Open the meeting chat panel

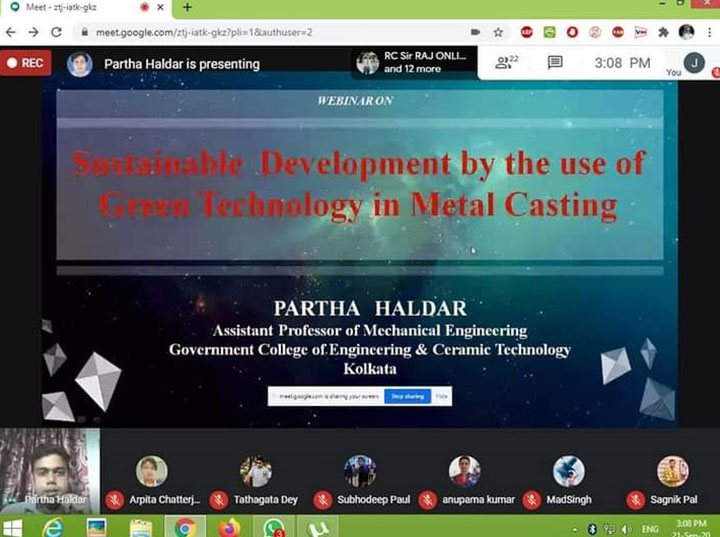pos(555,63)
